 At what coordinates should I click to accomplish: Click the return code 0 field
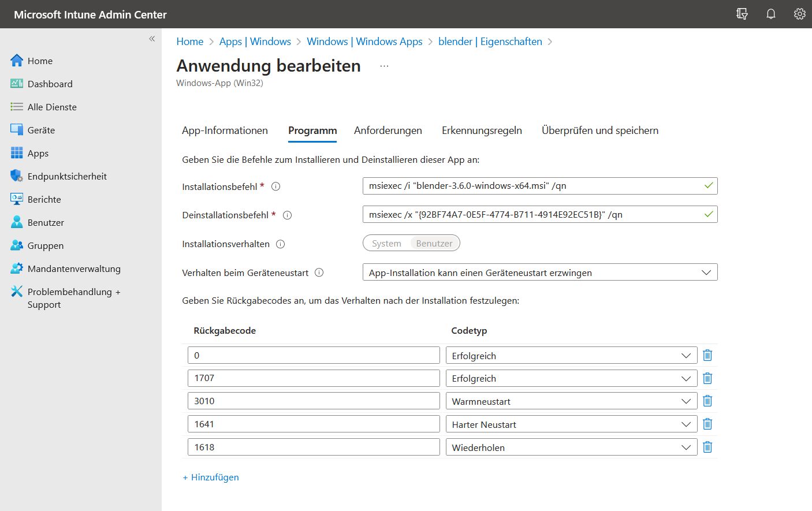[x=314, y=356]
